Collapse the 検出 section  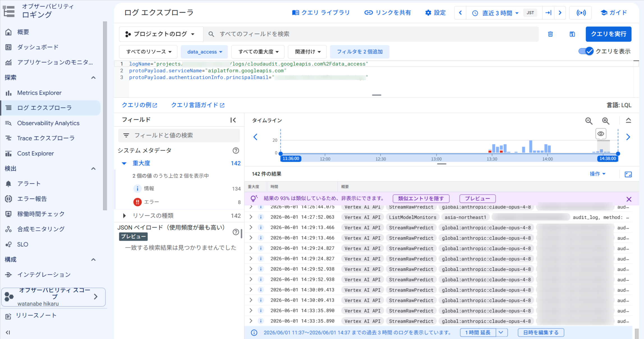point(93,169)
